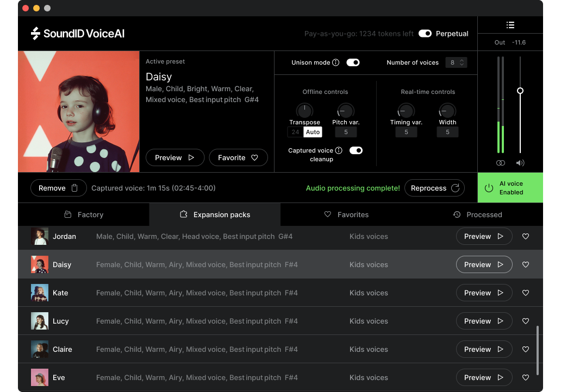Click the Timing var. knob
Image resolution: width=561 pixels, height=392 pixels.
tap(406, 110)
